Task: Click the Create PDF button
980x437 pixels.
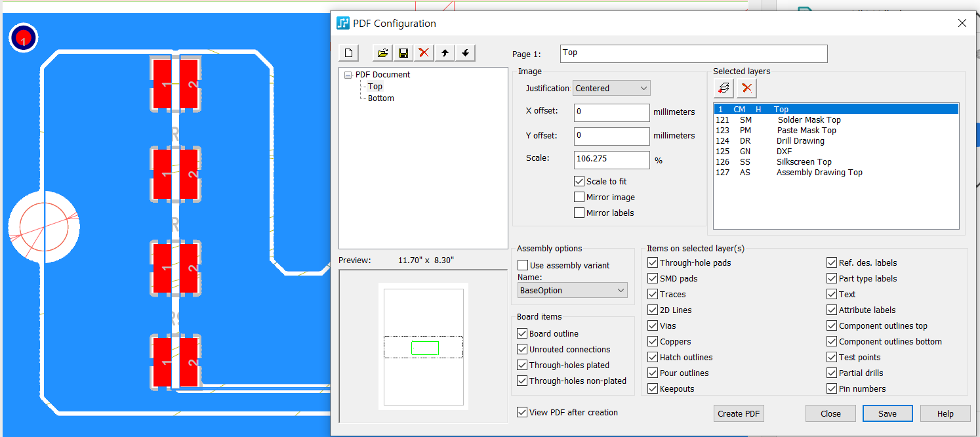Action: pyautogui.click(x=739, y=413)
